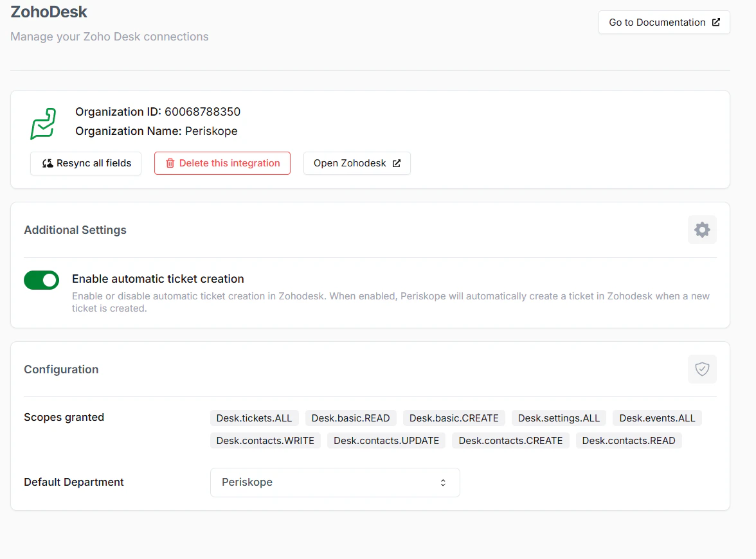
Task: Click Delete this integration button
Action: 222,163
